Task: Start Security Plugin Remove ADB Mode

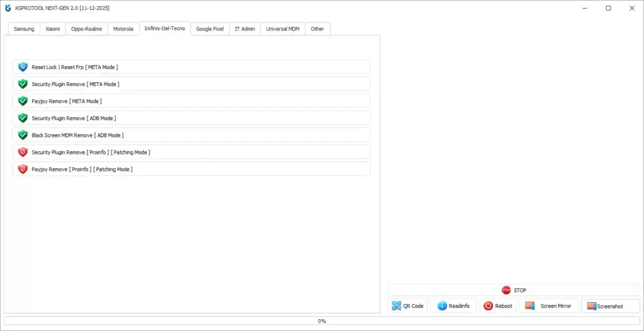Action: 191,118
